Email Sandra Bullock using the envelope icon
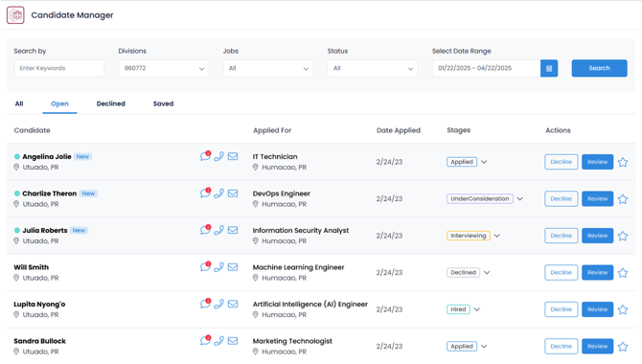The image size is (642, 364). point(233,341)
